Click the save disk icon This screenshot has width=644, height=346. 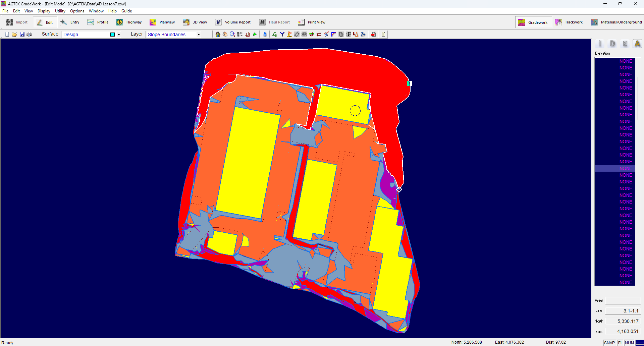[x=22, y=34]
